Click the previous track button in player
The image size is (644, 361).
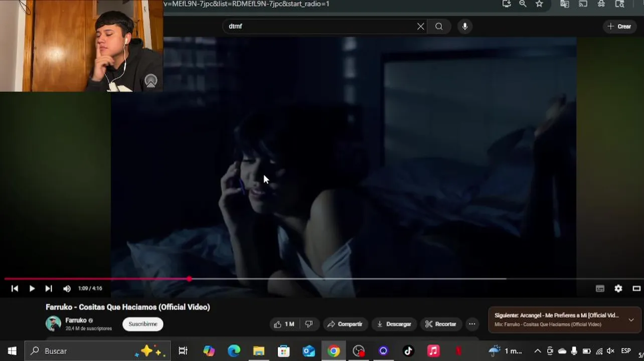click(15, 288)
